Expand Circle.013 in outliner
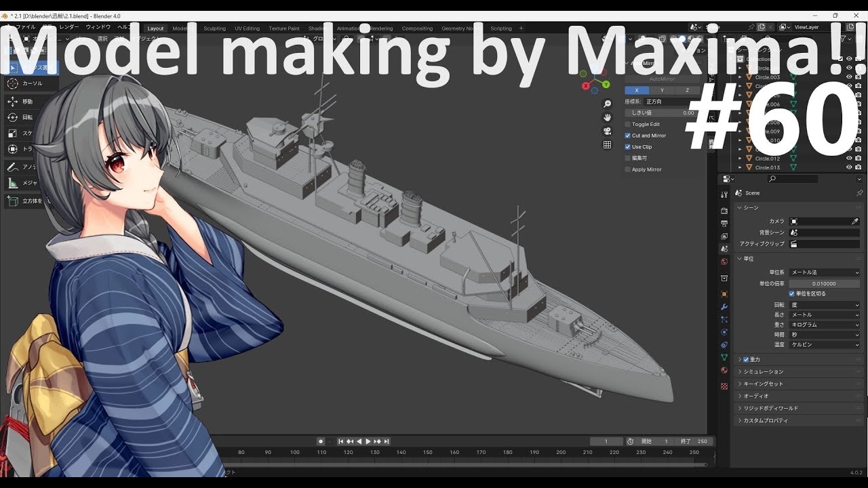 click(740, 167)
